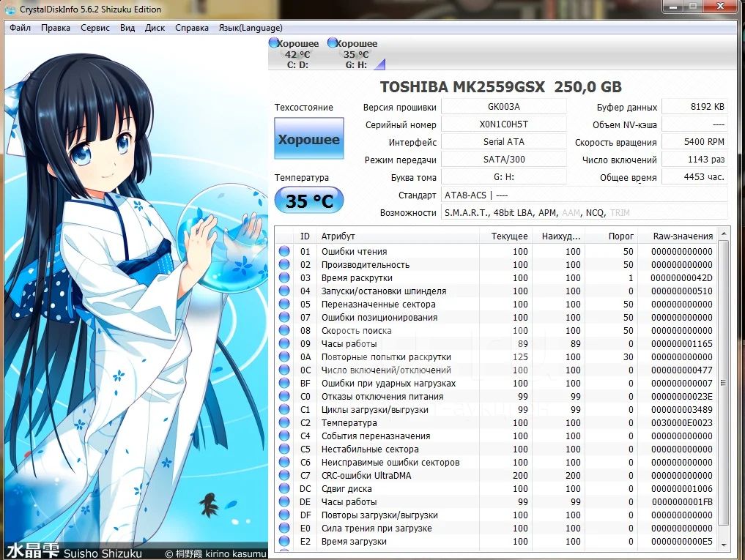This screenshot has width=745, height=560.
Task: Click the status orb for Циклы загрузки/выгрузки
Action: click(284, 409)
